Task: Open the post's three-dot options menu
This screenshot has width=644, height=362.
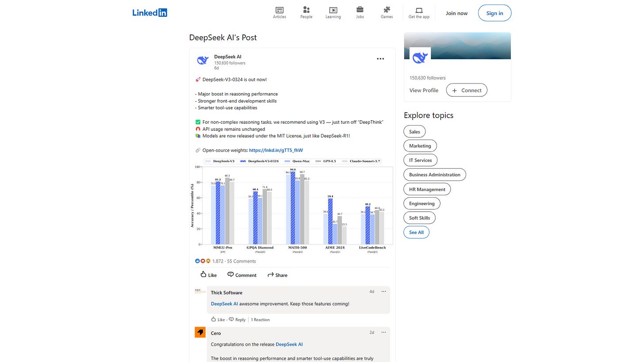Action: 380,59
